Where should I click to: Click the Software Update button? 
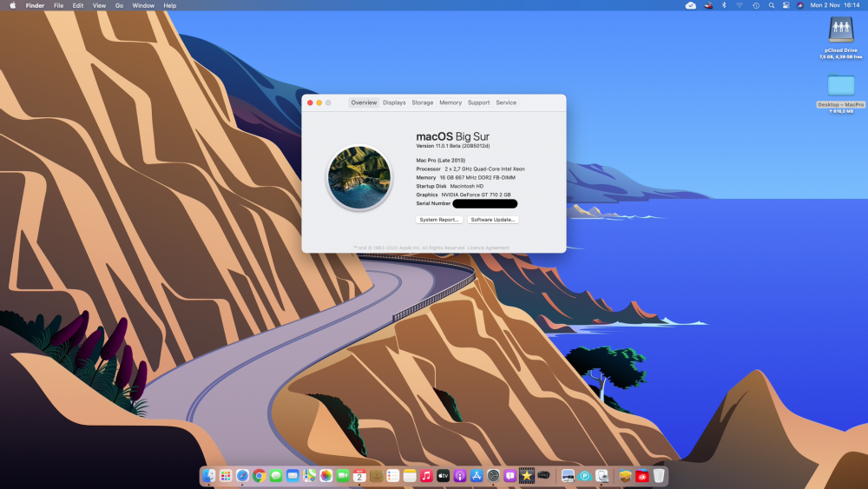tap(493, 220)
